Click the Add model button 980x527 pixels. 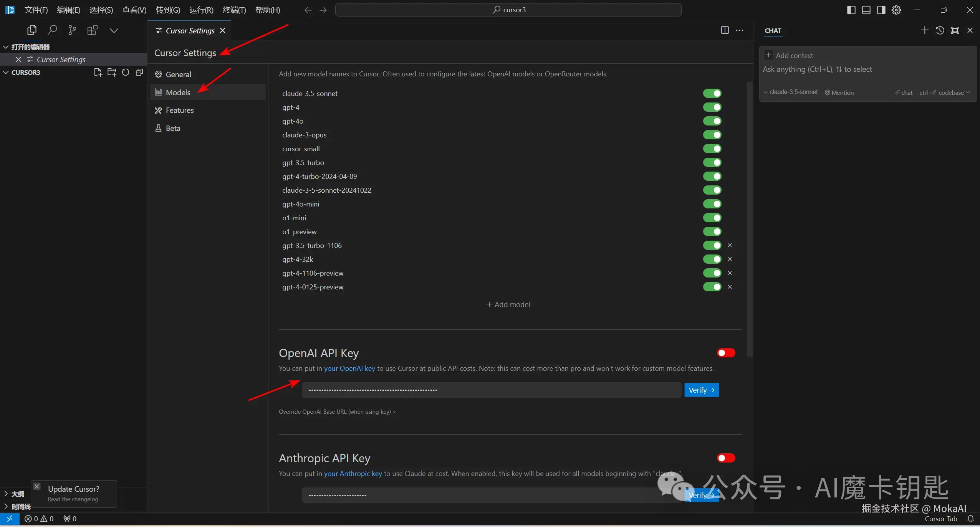pos(508,304)
